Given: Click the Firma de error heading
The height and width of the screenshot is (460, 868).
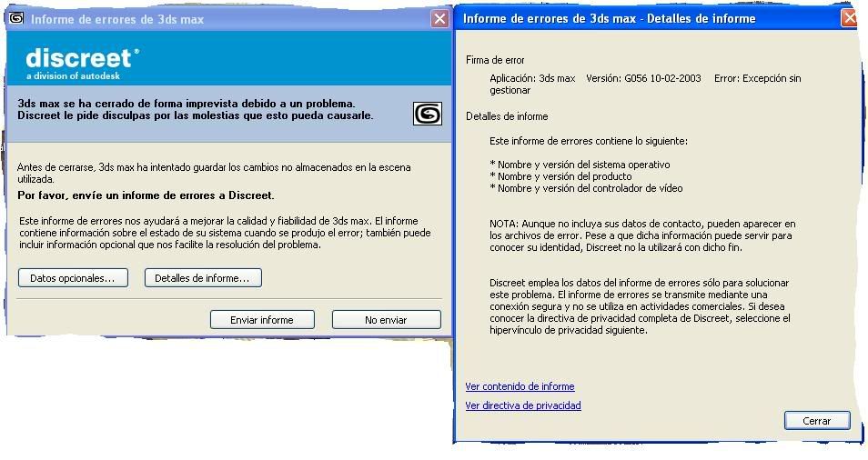Looking at the screenshot, I should pyautogui.click(x=495, y=60).
